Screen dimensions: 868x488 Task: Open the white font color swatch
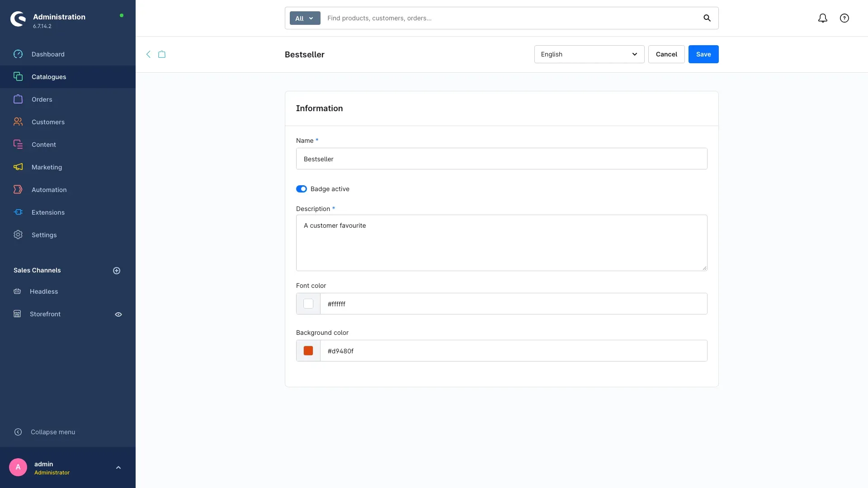[x=308, y=304]
